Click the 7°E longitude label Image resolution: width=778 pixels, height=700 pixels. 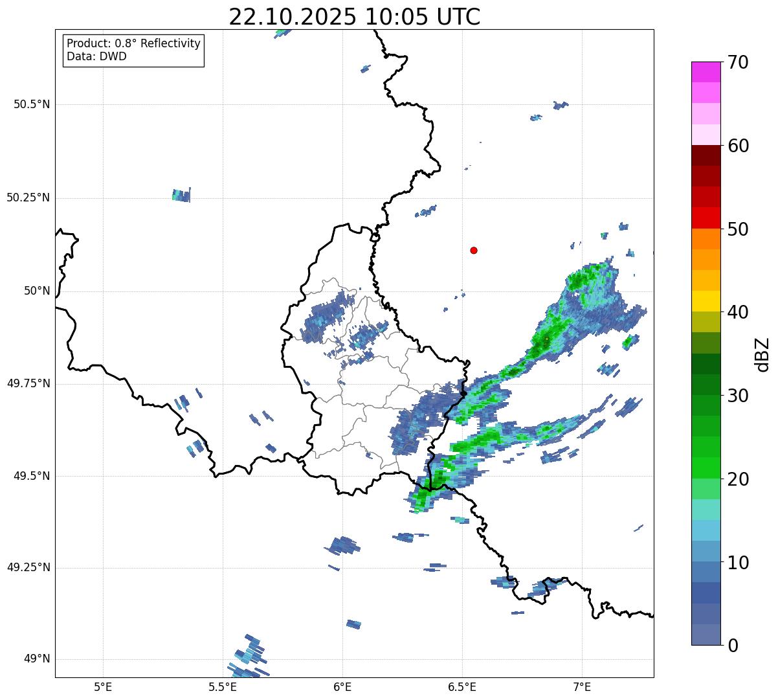pos(582,686)
